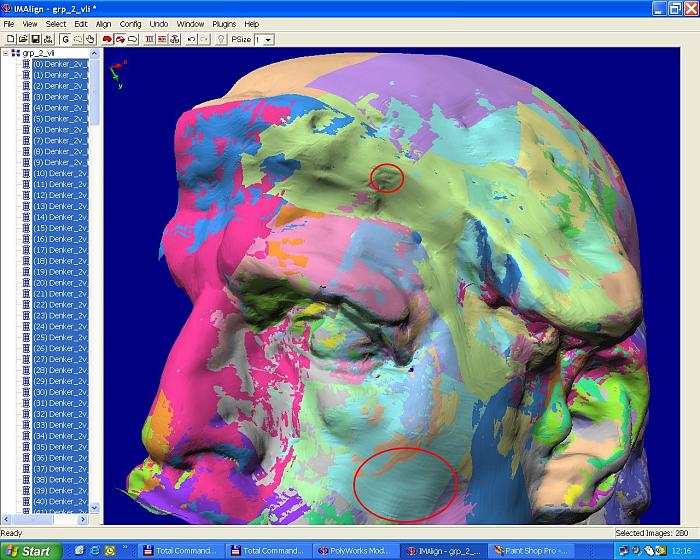Click the Windows Start button
700x560 pixels.
click(30, 550)
